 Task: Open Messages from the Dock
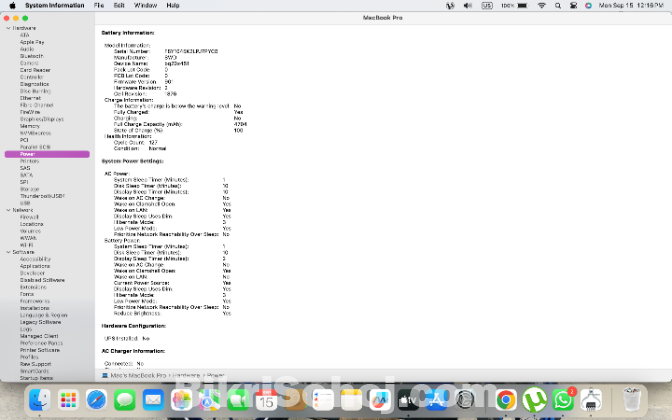click(125, 400)
